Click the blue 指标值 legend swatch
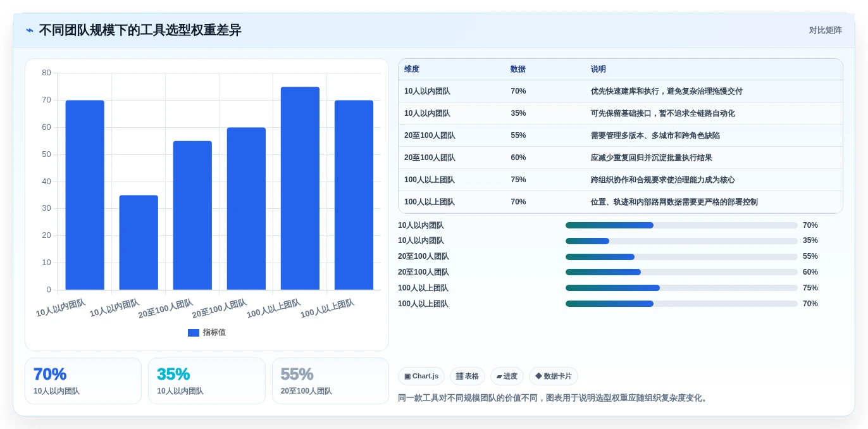 (x=194, y=333)
